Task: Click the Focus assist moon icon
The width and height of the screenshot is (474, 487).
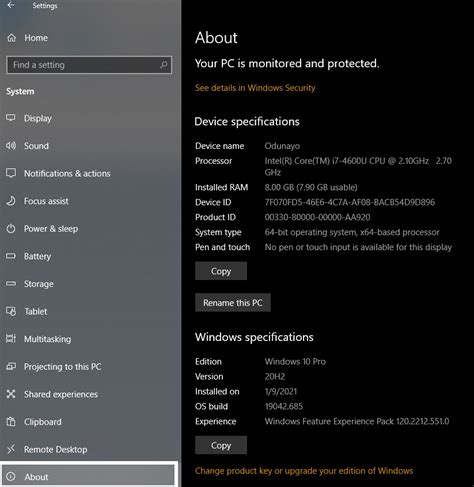Action: (11, 201)
